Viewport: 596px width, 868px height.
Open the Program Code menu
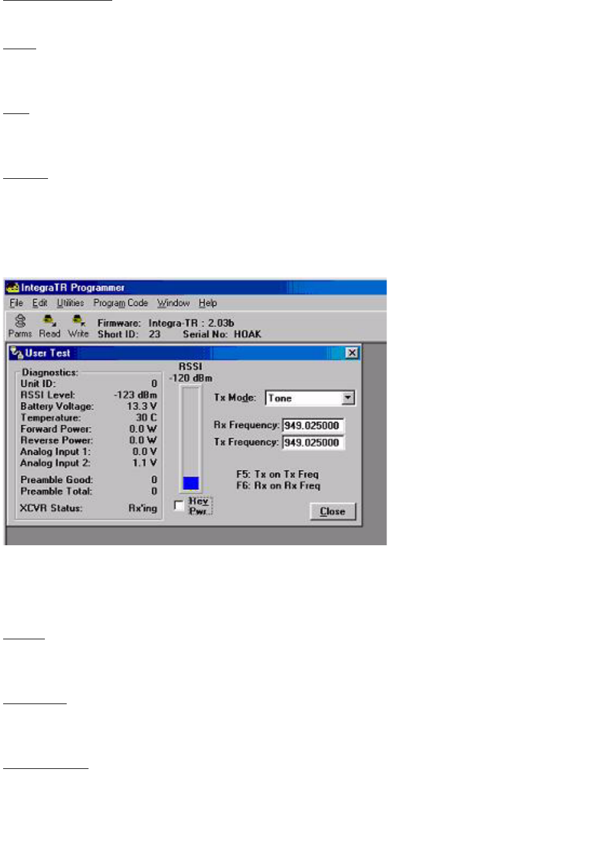[x=120, y=303]
